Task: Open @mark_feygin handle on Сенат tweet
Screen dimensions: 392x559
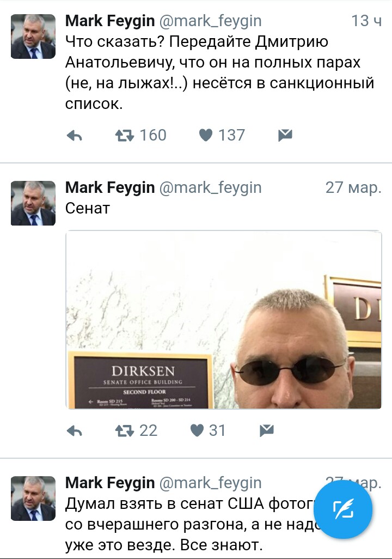Action: (x=210, y=188)
